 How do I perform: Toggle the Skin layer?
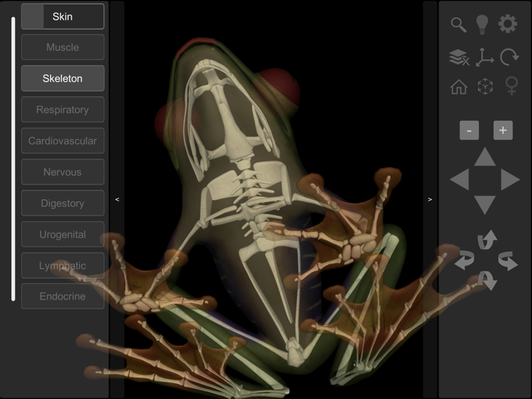tap(63, 17)
